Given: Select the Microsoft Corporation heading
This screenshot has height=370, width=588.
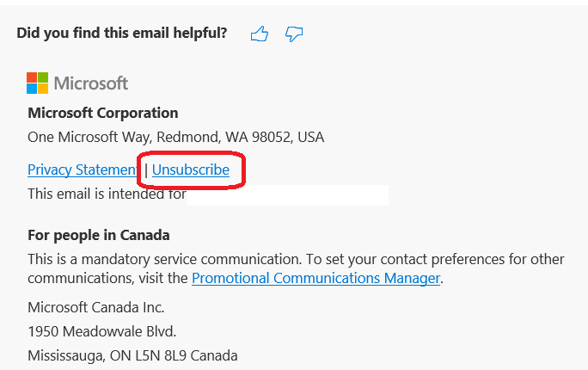Looking at the screenshot, I should point(103,113).
